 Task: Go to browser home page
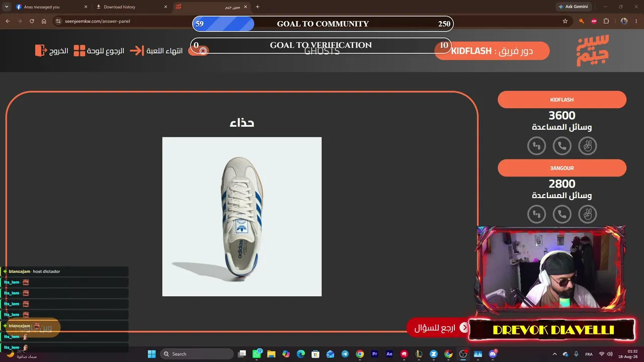click(x=44, y=21)
